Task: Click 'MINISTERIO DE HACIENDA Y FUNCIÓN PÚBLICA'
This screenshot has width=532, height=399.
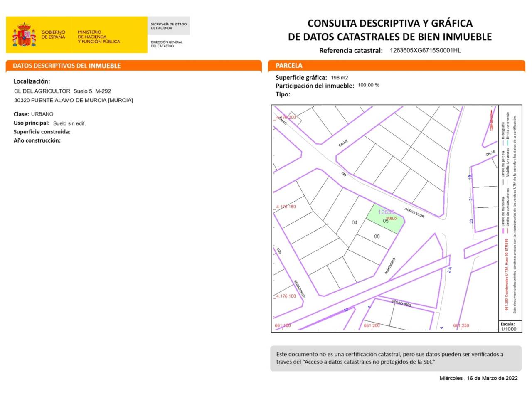Action: click(x=99, y=37)
